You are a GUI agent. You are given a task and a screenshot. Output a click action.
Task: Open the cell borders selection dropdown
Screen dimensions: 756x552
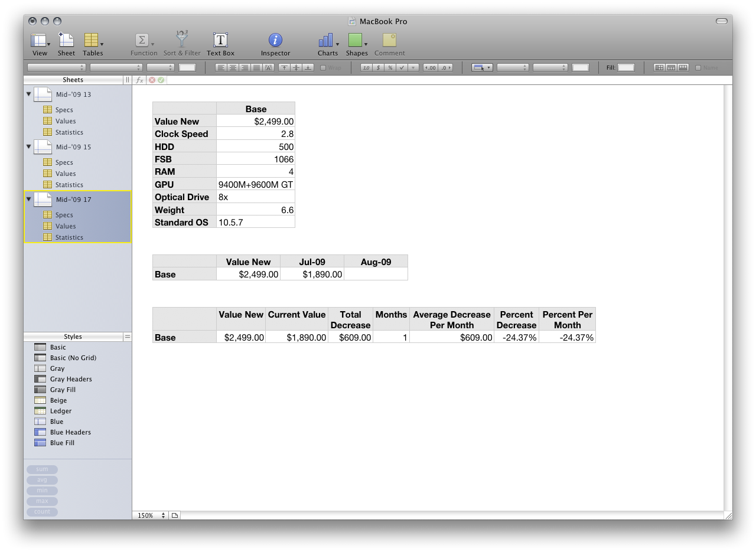tap(482, 68)
